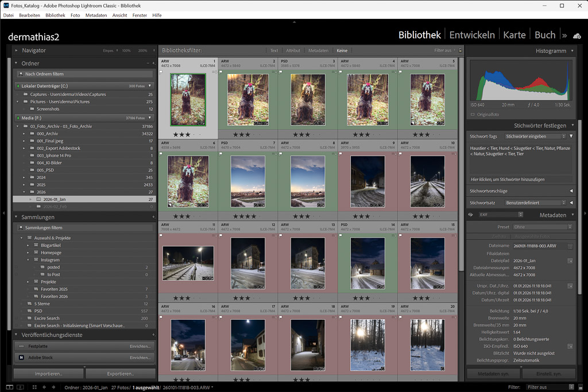Set the first photo's rating to four stars
Screen dimensions: 588x392
pyautogui.click(x=194, y=134)
